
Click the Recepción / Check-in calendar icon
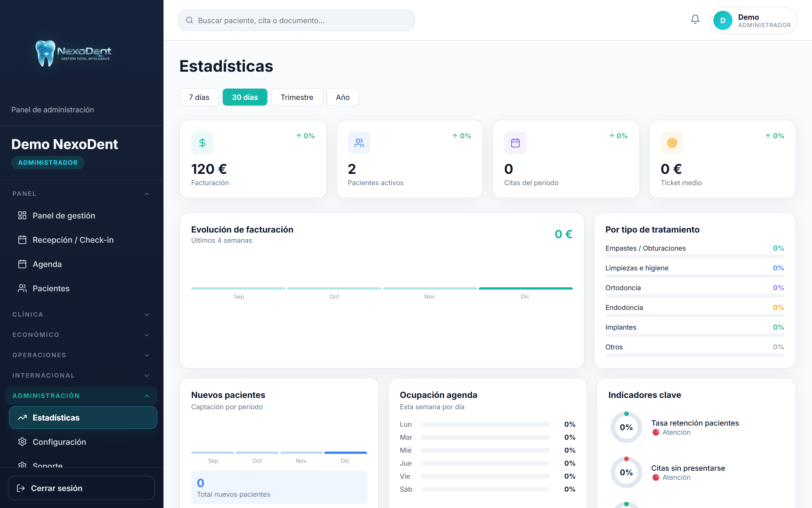(22, 240)
